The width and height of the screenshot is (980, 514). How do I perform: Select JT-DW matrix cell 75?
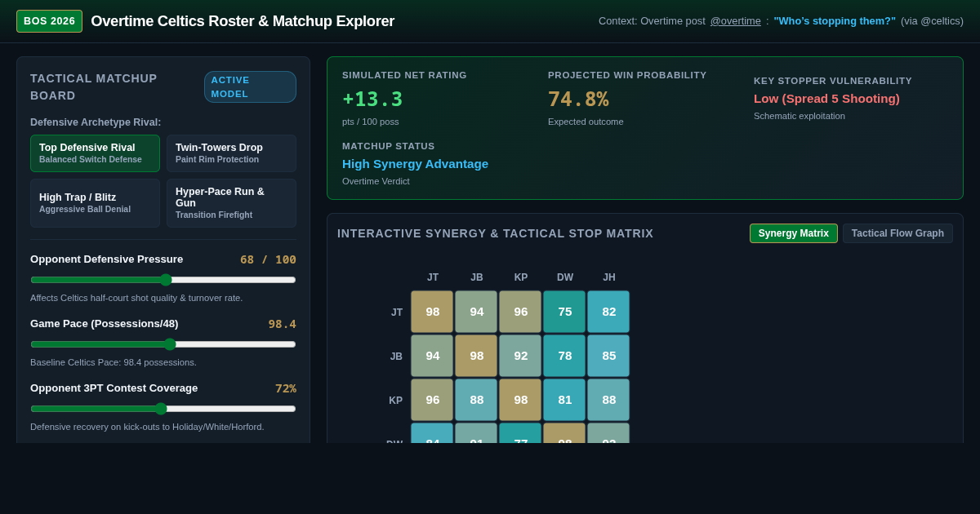point(564,312)
